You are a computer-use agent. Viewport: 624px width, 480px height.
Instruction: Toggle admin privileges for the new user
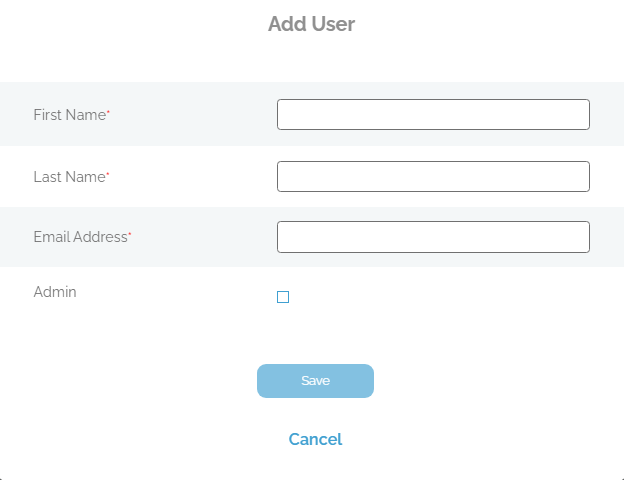283,297
